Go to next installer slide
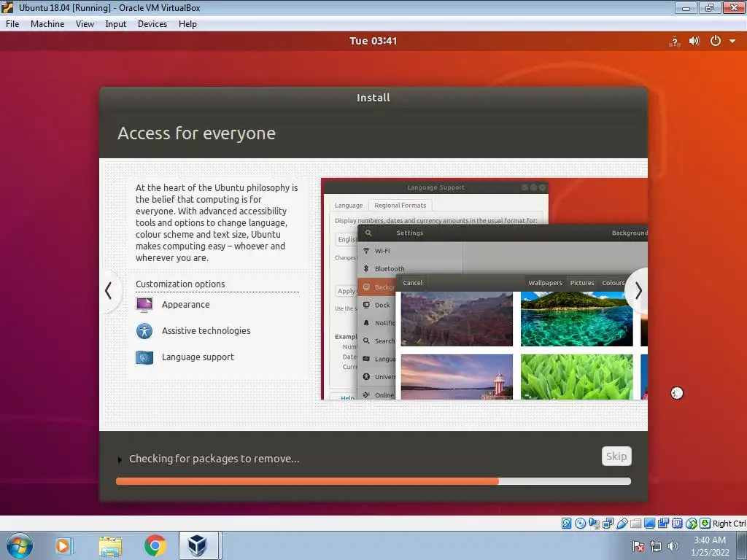 coord(638,290)
